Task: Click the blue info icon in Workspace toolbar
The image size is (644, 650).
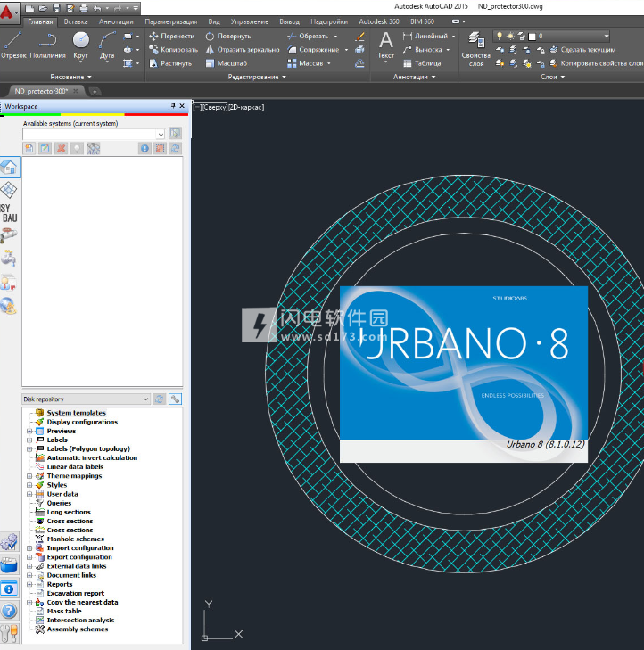Action: pyautogui.click(x=144, y=148)
